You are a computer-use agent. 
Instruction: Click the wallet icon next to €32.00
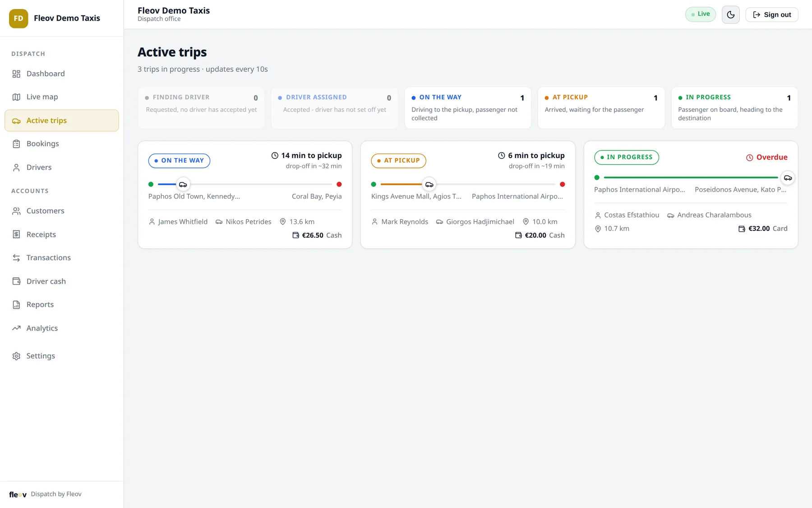[742, 229]
